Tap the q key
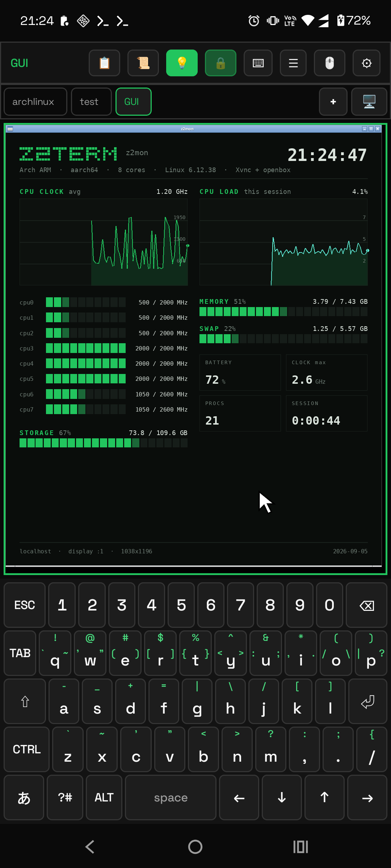This screenshot has height=868, width=391. pos(55,653)
